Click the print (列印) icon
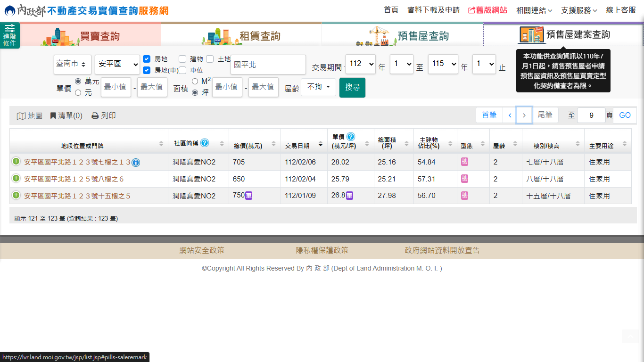This screenshot has width=644, height=362. coord(95,116)
